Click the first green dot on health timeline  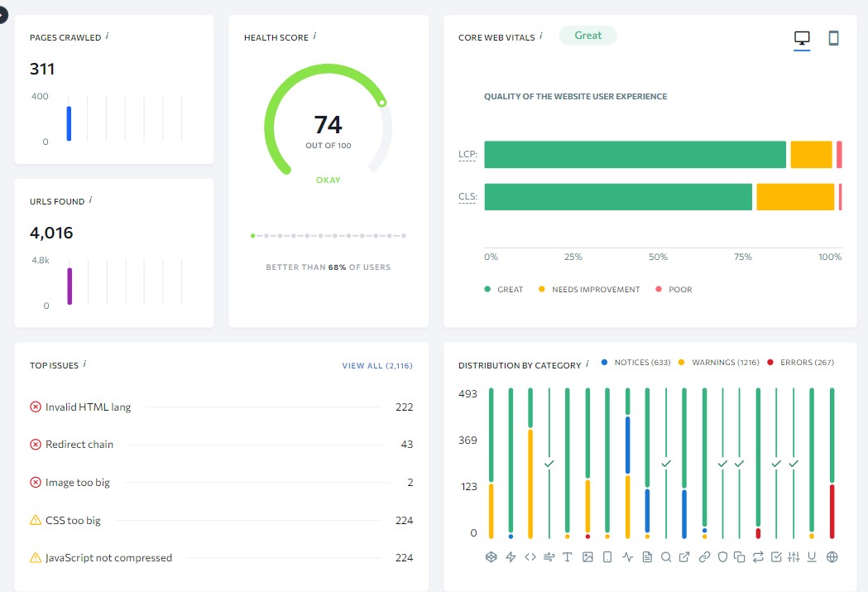pyautogui.click(x=253, y=236)
